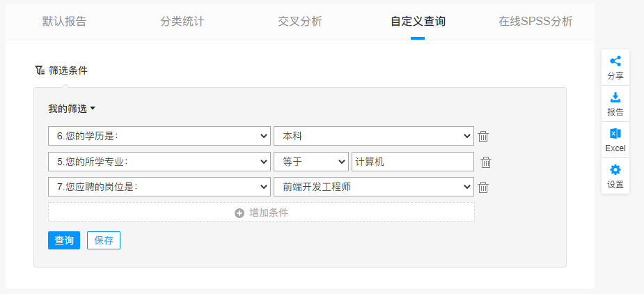Expand the 前端开发工程师 position dropdown
This screenshot has width=644, height=294.
click(374, 187)
